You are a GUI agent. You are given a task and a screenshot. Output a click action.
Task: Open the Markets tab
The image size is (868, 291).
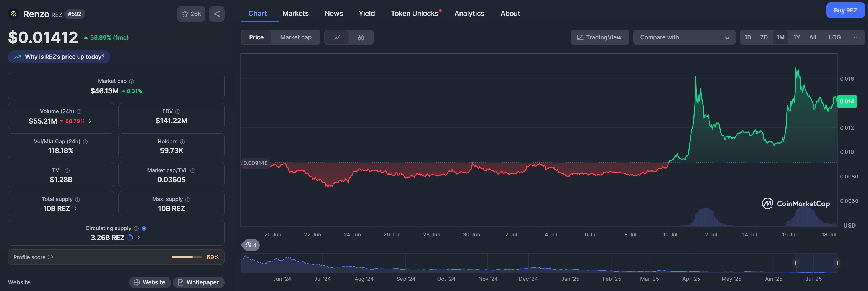tap(295, 14)
